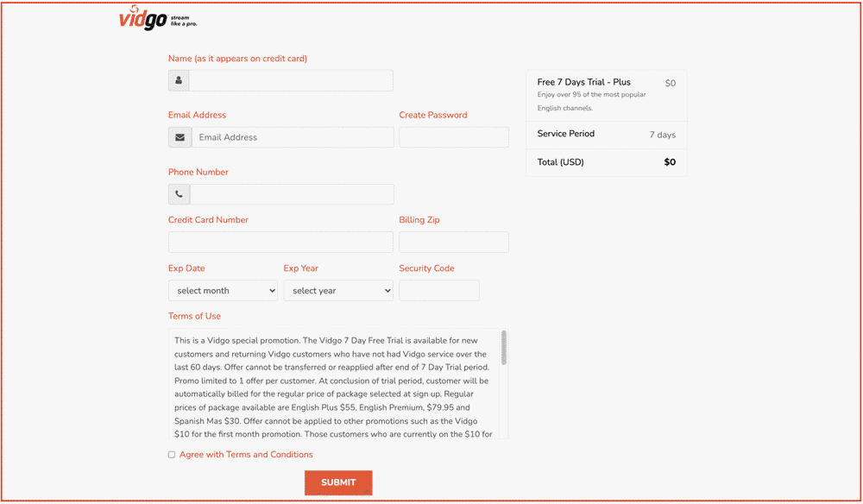Focus the Name on credit card field
Viewport: 863px width, 504px height.
pyautogui.click(x=291, y=80)
